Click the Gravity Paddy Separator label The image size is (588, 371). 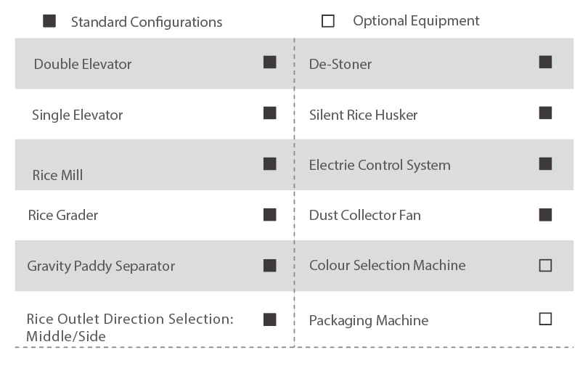(x=101, y=266)
